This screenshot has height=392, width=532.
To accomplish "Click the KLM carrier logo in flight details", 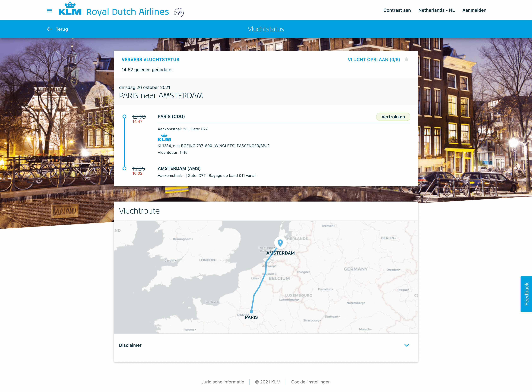I will [164, 138].
